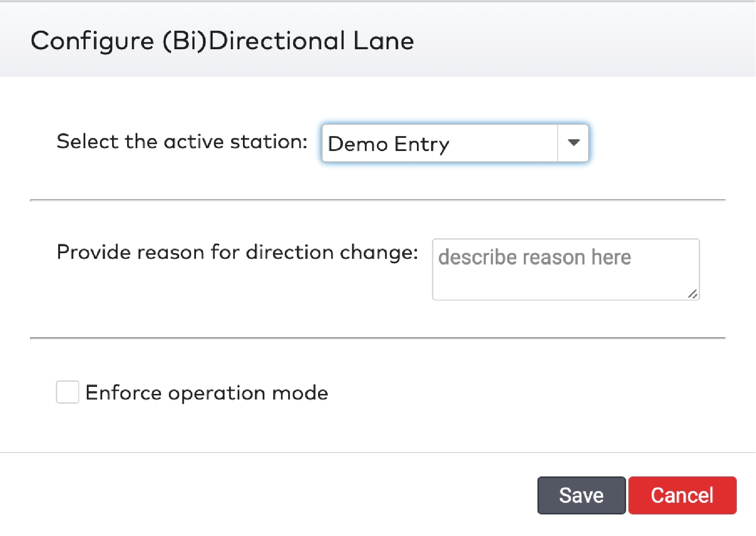Click the Demo Entry field text
This screenshot has height=536, width=756.
click(388, 144)
